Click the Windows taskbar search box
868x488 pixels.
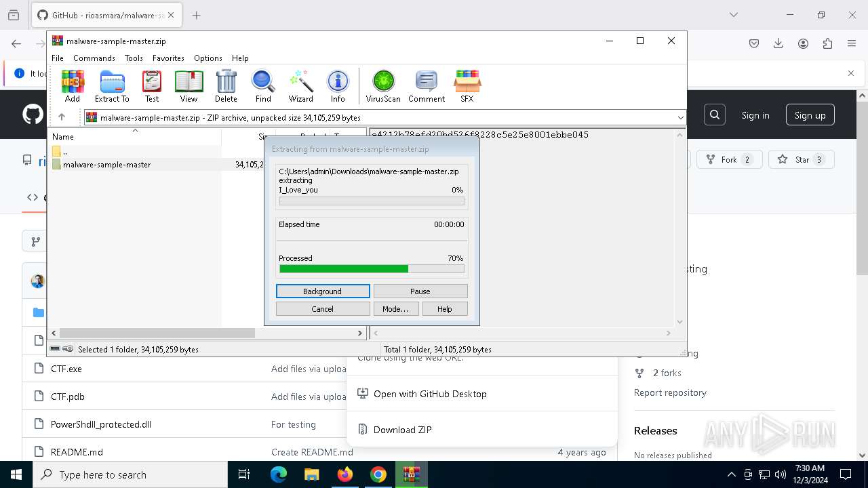point(130,474)
